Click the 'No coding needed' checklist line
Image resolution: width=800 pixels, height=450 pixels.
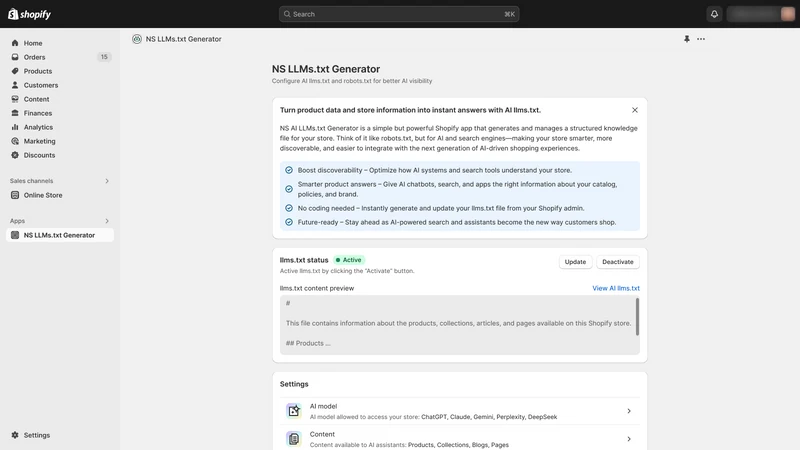click(441, 208)
